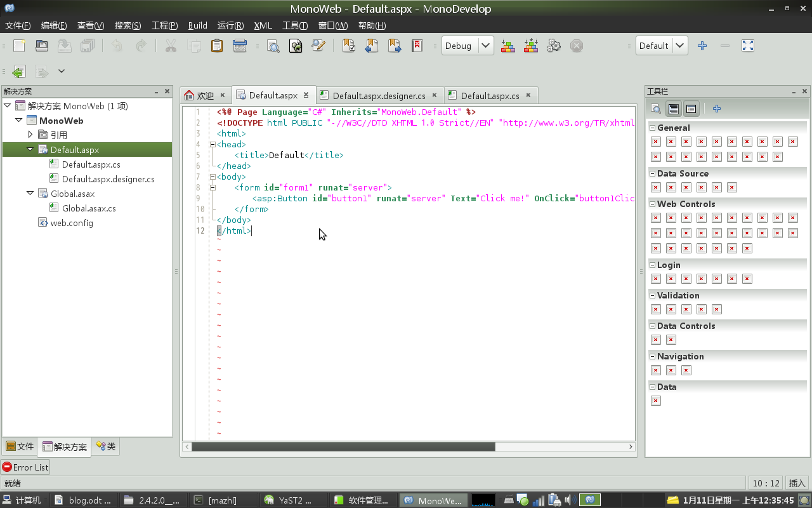The height and width of the screenshot is (508, 812).
Task: Rebuild all with arrows-on-blocks icon
Action: pos(531,46)
